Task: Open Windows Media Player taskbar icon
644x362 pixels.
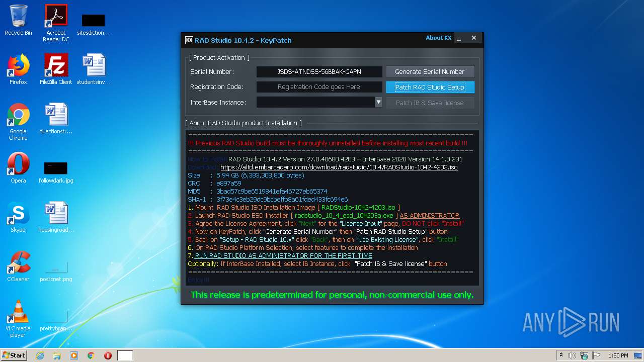Action: pos(74,355)
